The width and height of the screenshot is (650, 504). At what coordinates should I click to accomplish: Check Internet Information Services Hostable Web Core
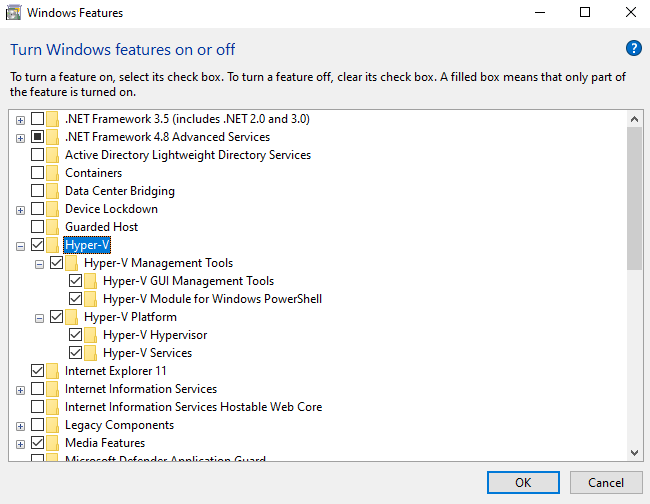click(x=37, y=407)
